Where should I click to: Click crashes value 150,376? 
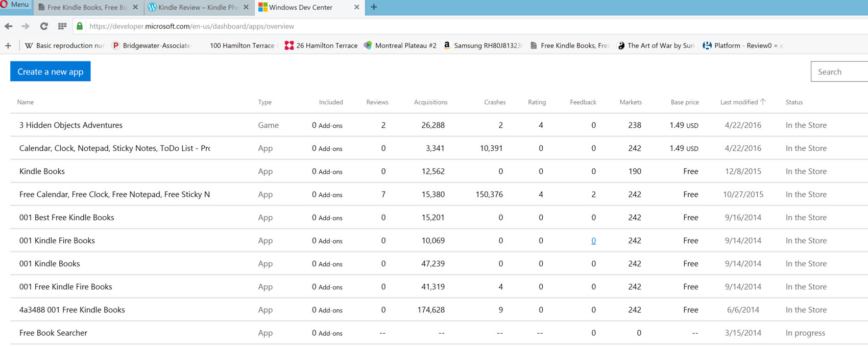click(x=489, y=194)
